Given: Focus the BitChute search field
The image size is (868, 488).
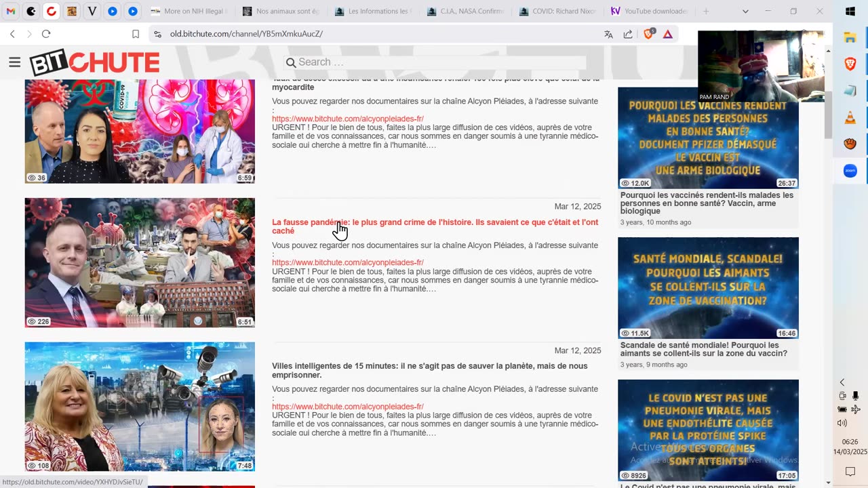Looking at the screenshot, I should pos(441,62).
